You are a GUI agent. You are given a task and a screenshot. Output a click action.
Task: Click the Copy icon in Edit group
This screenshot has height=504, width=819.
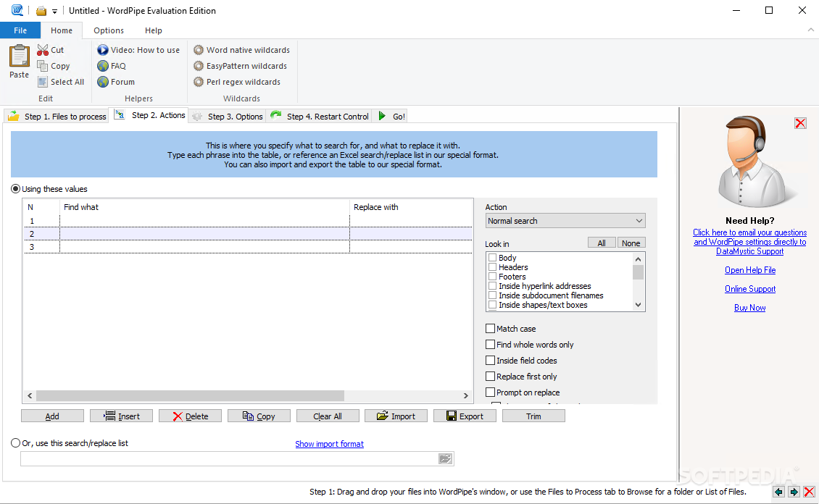point(43,66)
